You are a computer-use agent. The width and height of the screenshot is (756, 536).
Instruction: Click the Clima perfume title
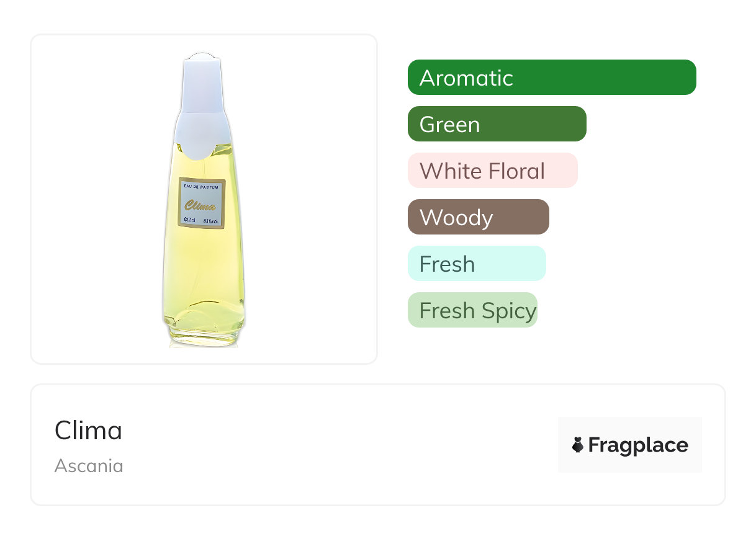88,431
